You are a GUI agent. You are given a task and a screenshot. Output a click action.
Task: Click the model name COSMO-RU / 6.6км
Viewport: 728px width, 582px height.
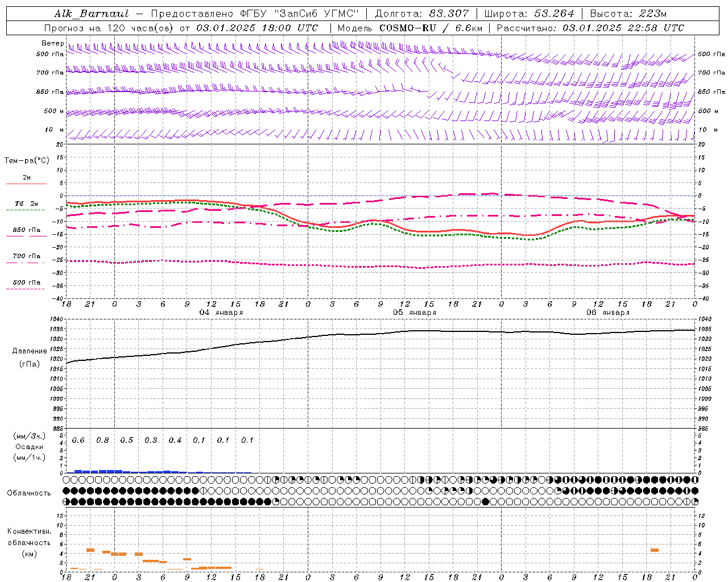[431, 28]
